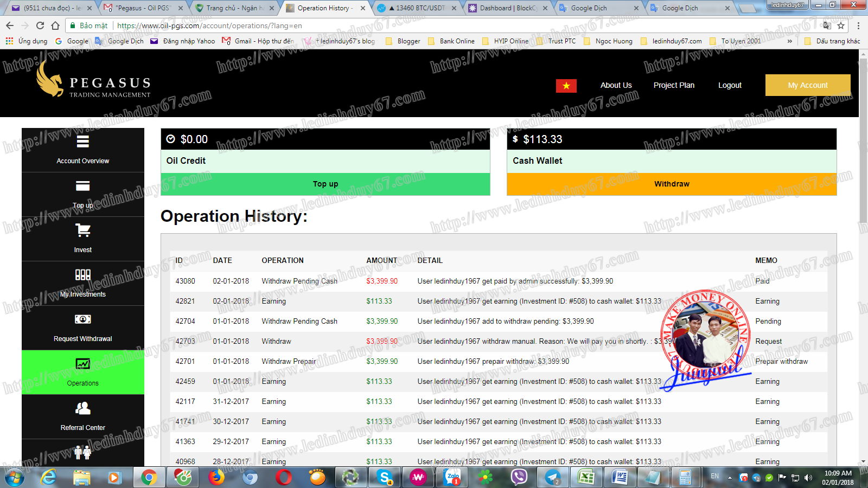Go to the browser home page
Screen dimensions: 868x488
(55, 25)
